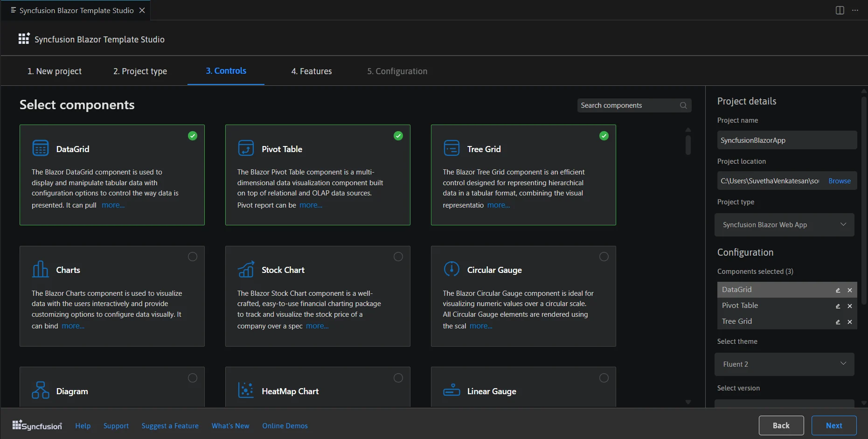
Task: Open the Project type dropdown
Action: click(x=784, y=225)
